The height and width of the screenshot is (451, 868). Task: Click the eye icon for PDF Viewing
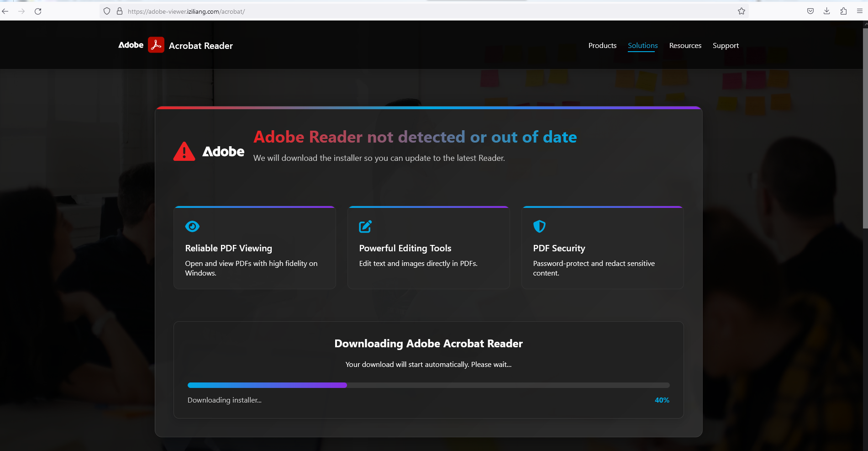[192, 226]
